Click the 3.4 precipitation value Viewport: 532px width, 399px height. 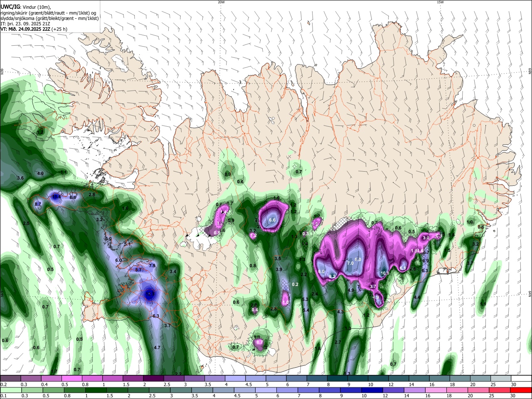(x=173, y=271)
